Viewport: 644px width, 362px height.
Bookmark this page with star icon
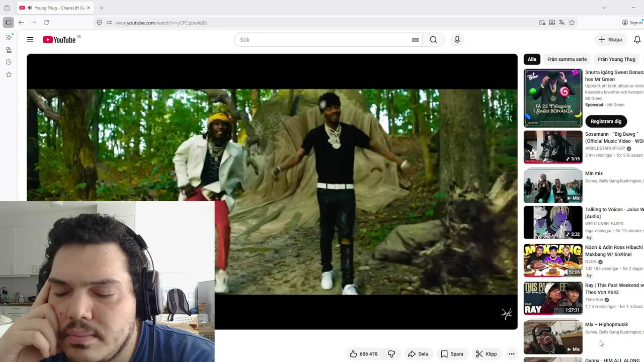572,23
